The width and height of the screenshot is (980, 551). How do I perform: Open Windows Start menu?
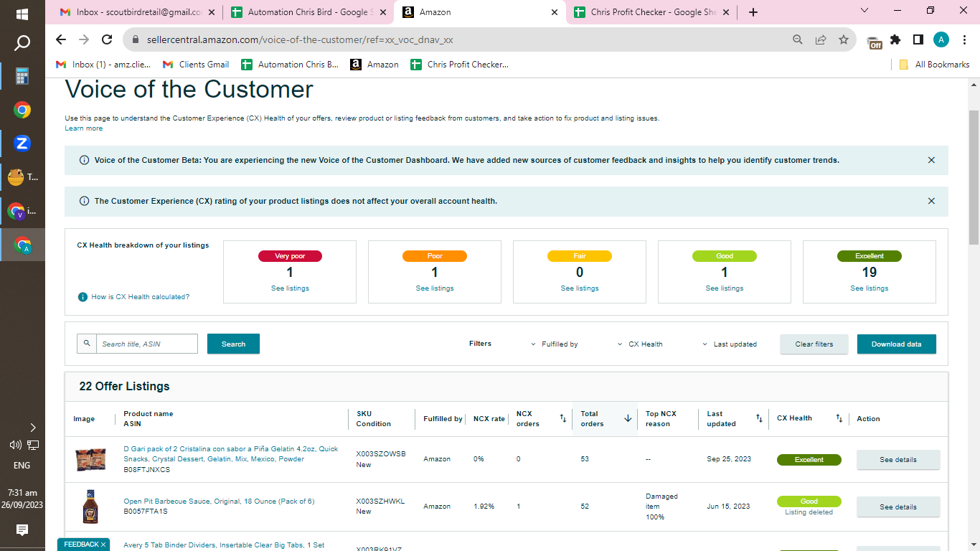tap(22, 14)
